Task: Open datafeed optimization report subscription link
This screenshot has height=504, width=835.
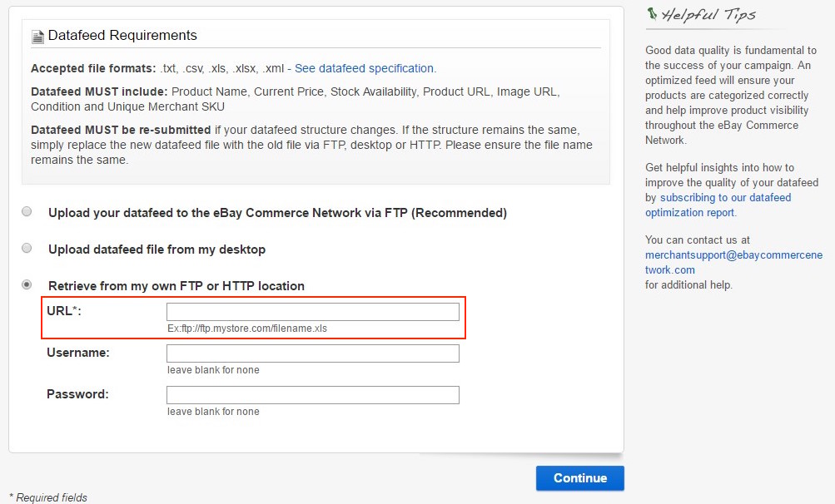Action: tap(718, 205)
